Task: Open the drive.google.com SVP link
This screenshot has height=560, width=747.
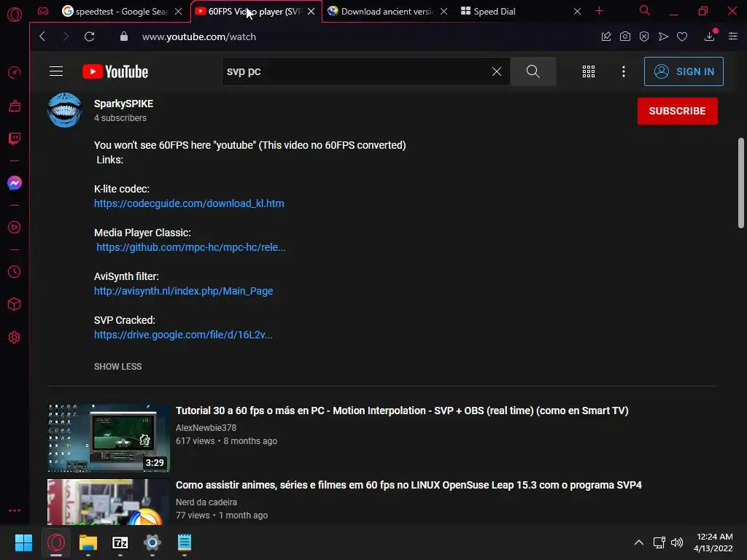Action: click(183, 335)
